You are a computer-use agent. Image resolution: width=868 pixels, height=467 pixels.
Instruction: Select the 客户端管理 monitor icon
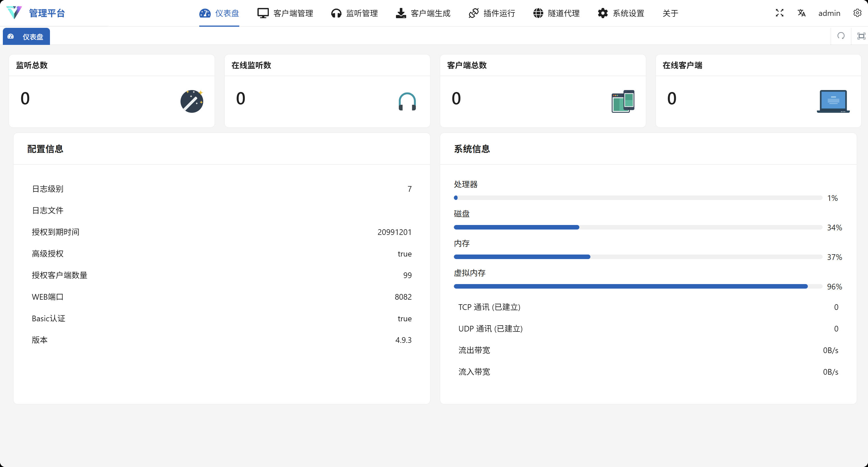coord(263,13)
